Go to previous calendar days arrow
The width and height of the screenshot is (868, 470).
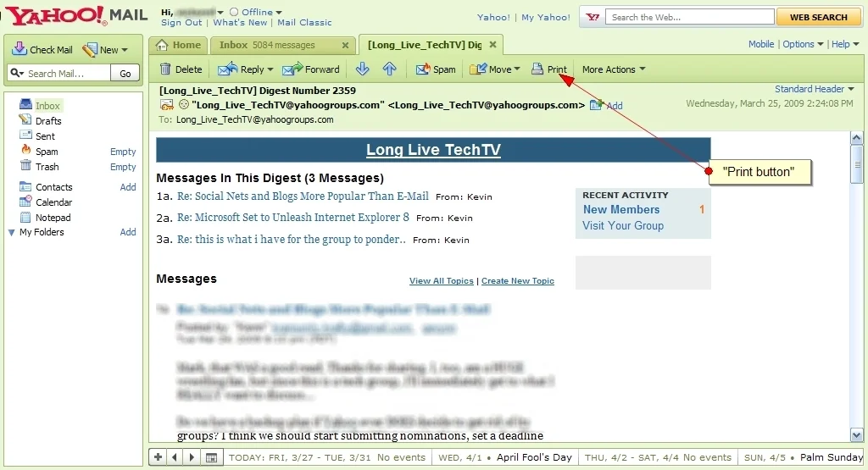click(x=175, y=456)
